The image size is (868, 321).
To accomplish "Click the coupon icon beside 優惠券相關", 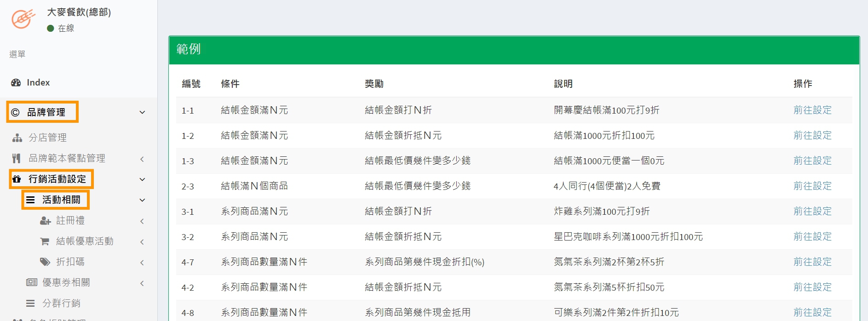I will point(31,282).
